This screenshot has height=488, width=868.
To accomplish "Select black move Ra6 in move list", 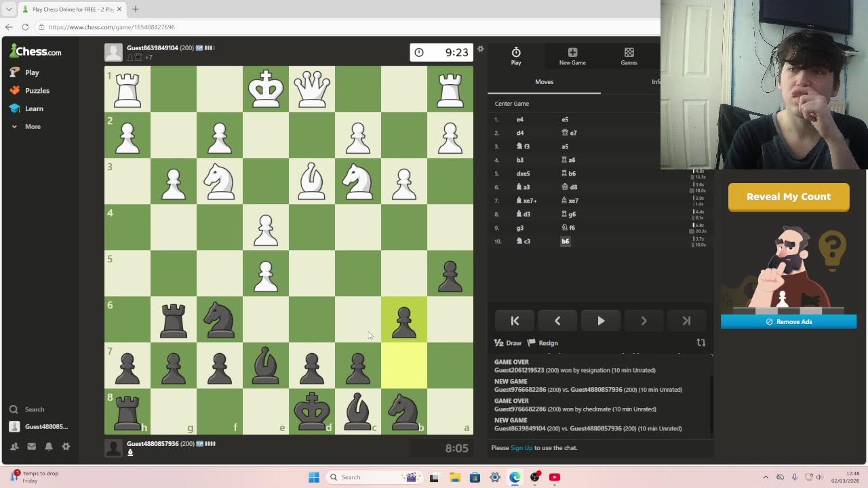I will click(x=568, y=160).
